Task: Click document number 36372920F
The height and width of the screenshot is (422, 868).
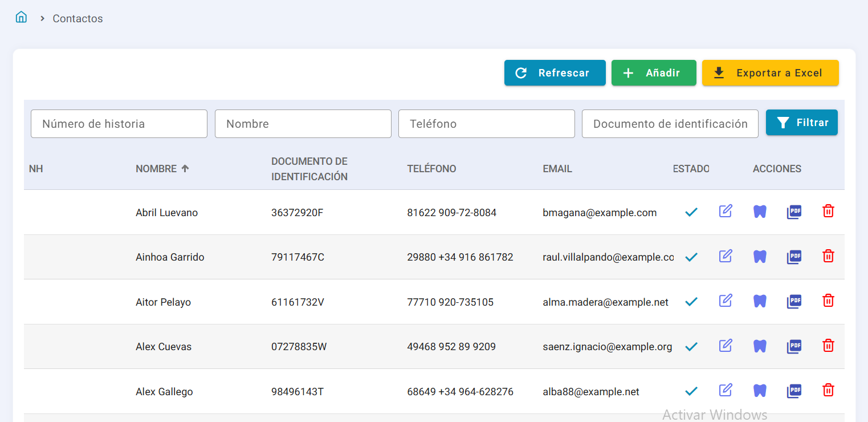Action: tap(297, 213)
